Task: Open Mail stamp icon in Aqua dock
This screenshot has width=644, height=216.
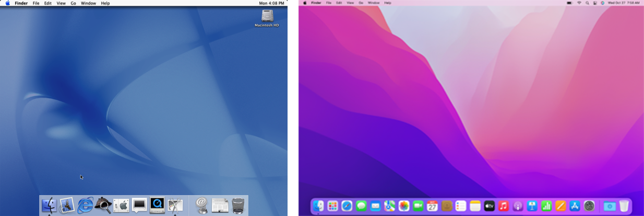Action: pos(67,206)
